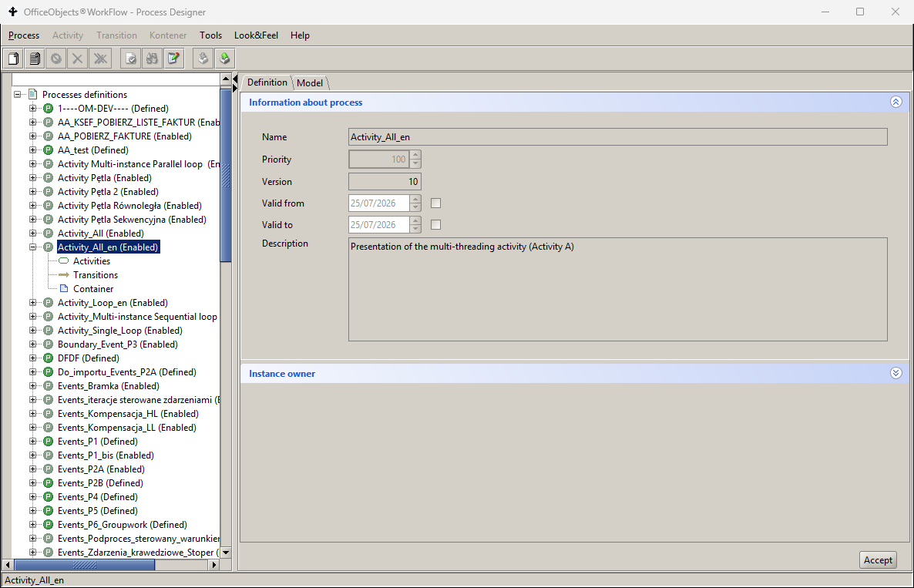Click the tree vertical scrollbar thumb
Viewport: 914px width, 588px height.
pyautogui.click(x=226, y=175)
